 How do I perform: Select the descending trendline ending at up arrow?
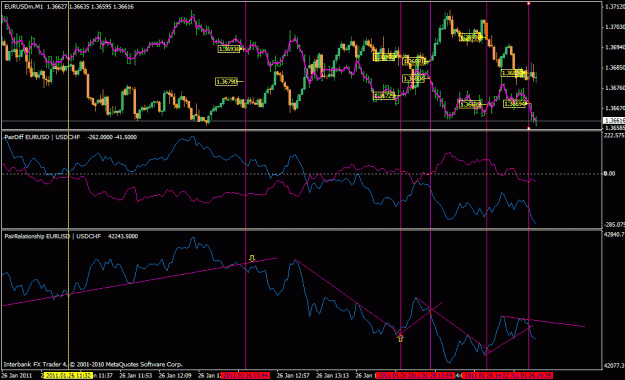tap(348, 297)
